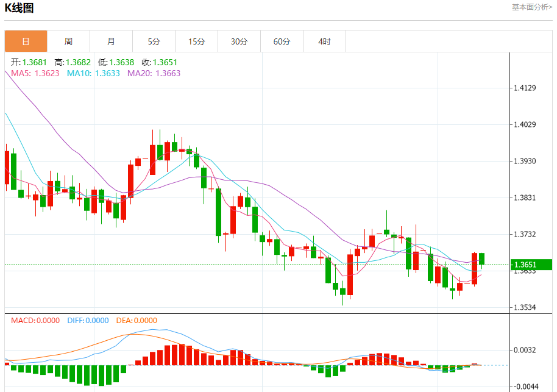
Task: Open the 60分 interval tab
Action: [x=282, y=41]
